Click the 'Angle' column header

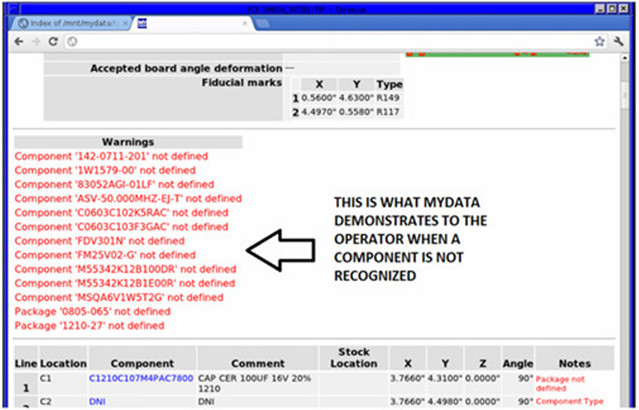pyautogui.click(x=518, y=363)
